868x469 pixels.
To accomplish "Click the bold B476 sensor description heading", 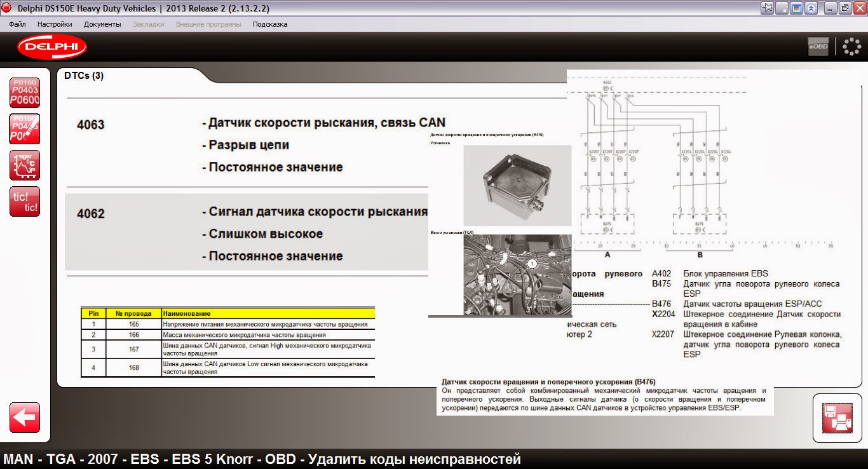I will [548, 381].
